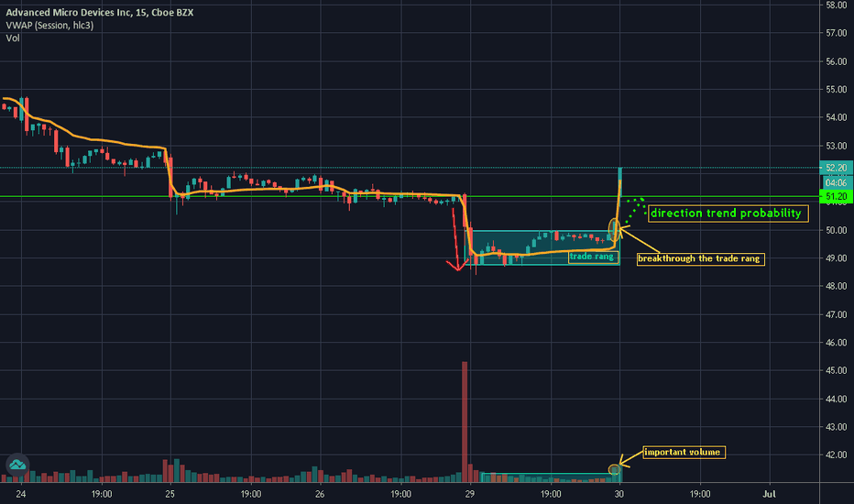
Task: Select the VWAP (Session, hlc3) indicator label
Action: point(49,25)
